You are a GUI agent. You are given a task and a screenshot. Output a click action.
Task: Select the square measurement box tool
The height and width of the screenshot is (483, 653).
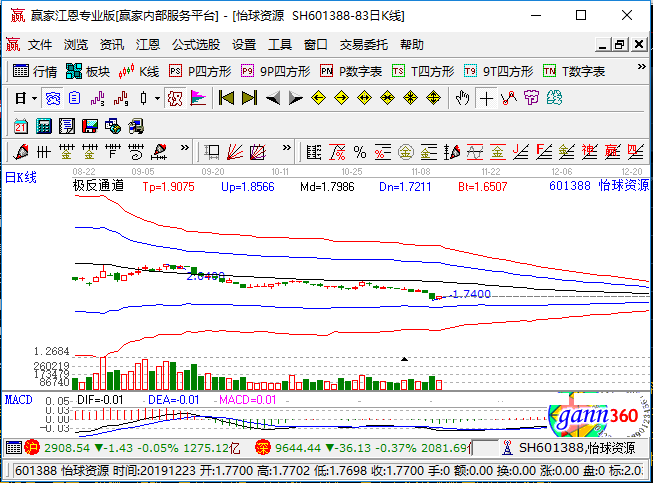[x=212, y=152]
